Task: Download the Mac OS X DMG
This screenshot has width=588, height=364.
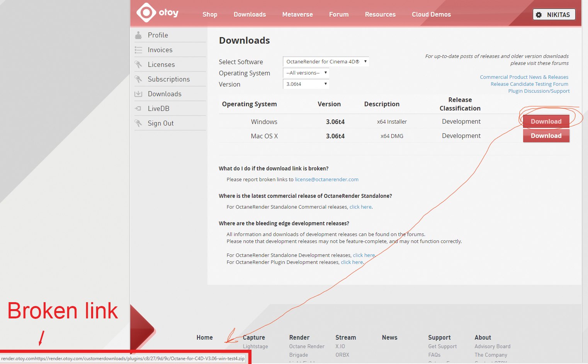Action: click(x=546, y=136)
